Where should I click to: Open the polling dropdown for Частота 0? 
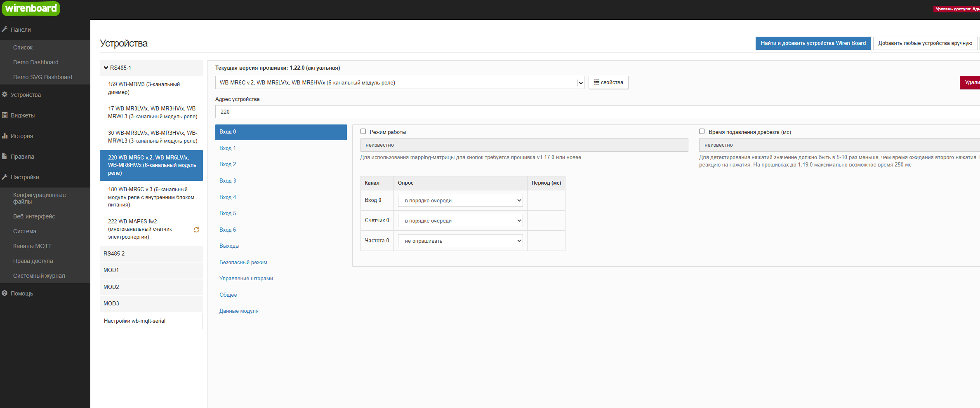(x=460, y=241)
